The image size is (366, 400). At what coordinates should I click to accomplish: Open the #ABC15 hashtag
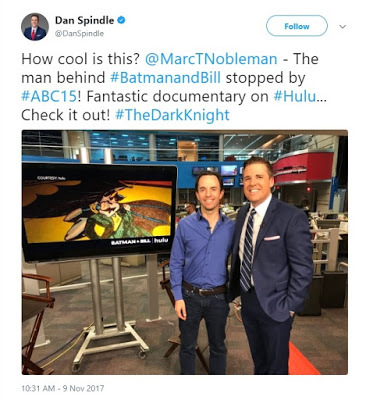(49, 97)
